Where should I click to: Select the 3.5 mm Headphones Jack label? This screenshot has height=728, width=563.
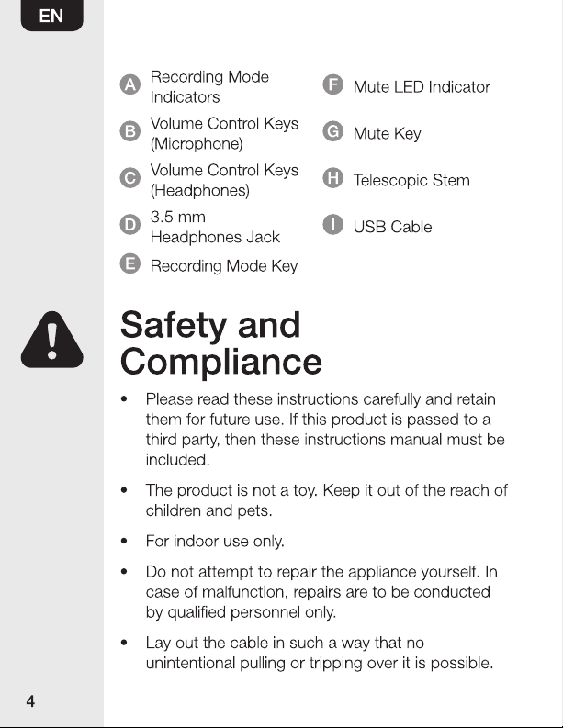[x=215, y=227]
